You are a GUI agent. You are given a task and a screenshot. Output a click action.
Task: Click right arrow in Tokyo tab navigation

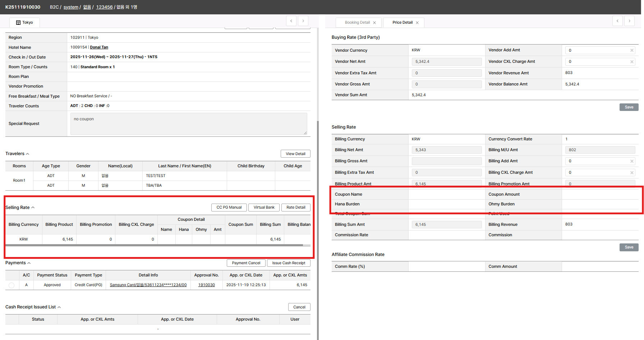(x=303, y=21)
